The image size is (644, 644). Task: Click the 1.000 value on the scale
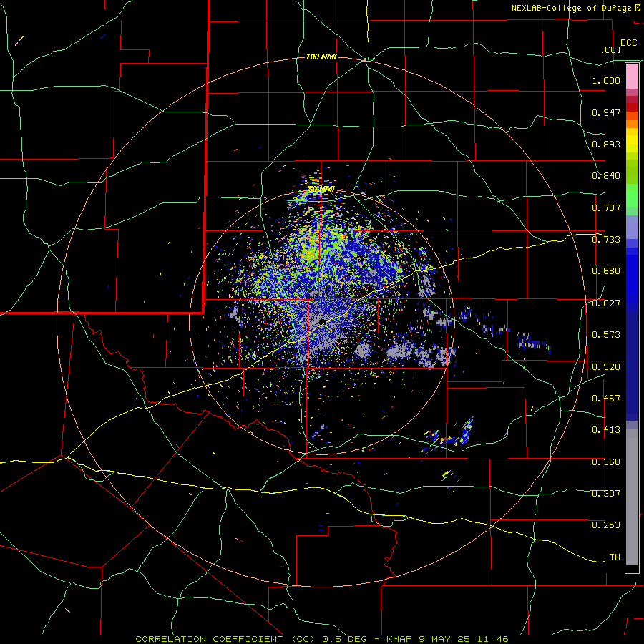[x=606, y=80]
